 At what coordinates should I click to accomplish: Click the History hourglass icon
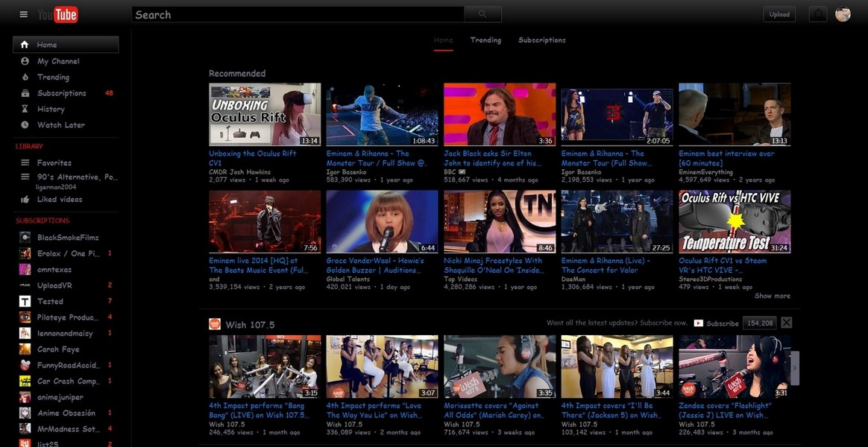(x=25, y=109)
